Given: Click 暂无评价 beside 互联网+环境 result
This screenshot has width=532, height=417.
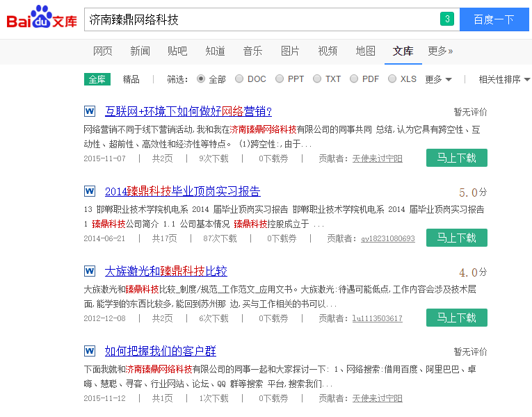Looking at the screenshot, I should (470, 112).
